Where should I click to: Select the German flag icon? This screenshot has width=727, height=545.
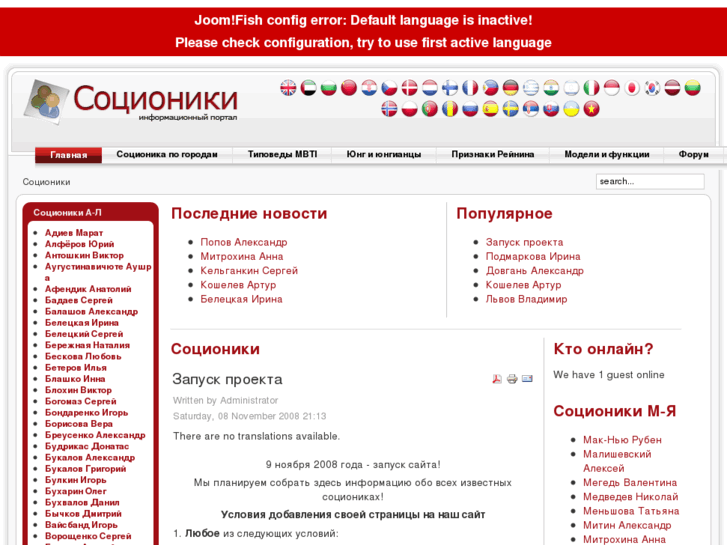coord(510,88)
